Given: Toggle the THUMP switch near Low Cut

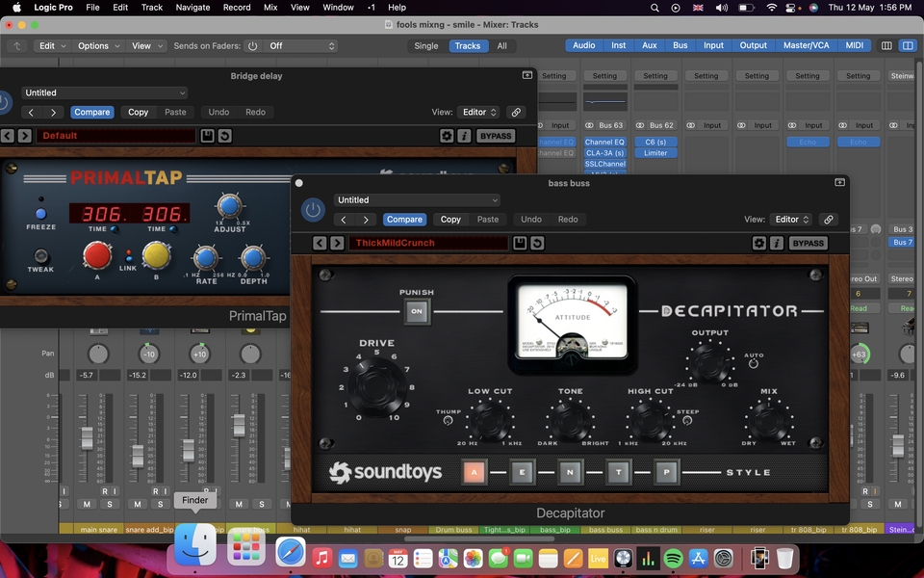Looking at the screenshot, I should [x=448, y=421].
